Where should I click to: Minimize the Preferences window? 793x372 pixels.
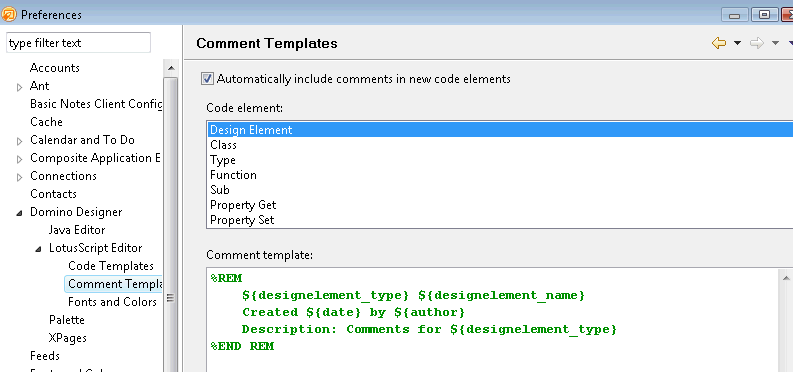click(x=734, y=15)
